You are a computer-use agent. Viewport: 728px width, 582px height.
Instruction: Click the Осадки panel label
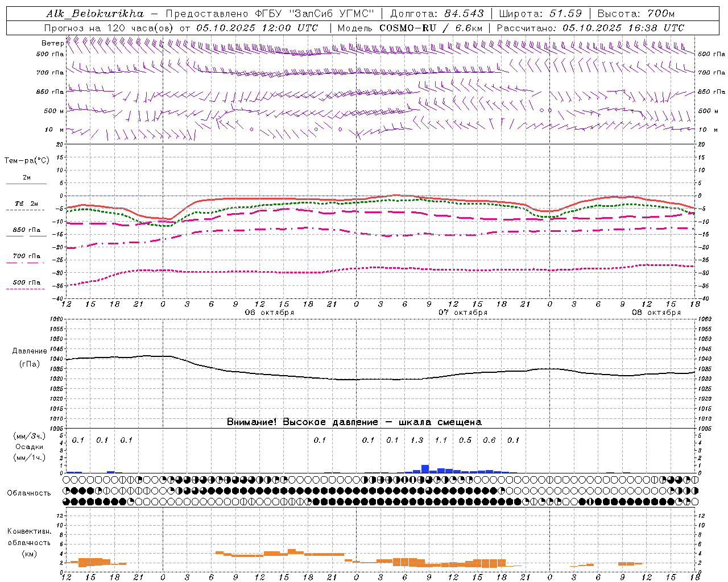pos(30,447)
